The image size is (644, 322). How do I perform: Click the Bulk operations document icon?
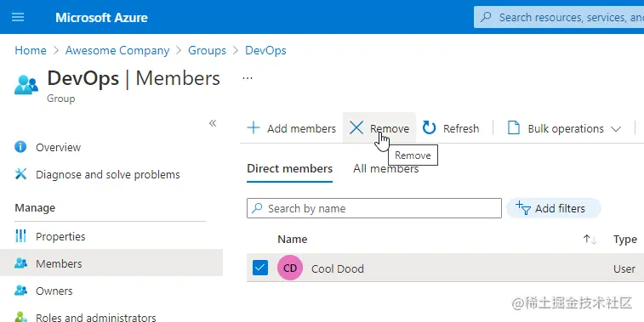click(x=514, y=128)
